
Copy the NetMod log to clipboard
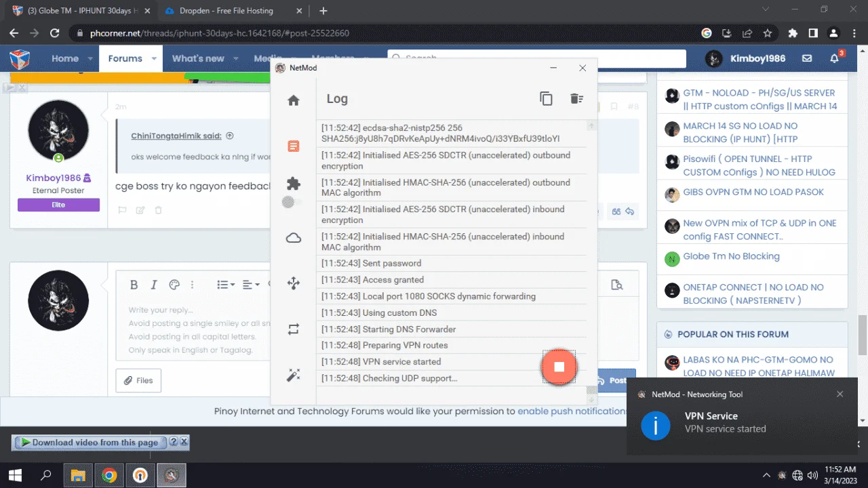click(546, 99)
